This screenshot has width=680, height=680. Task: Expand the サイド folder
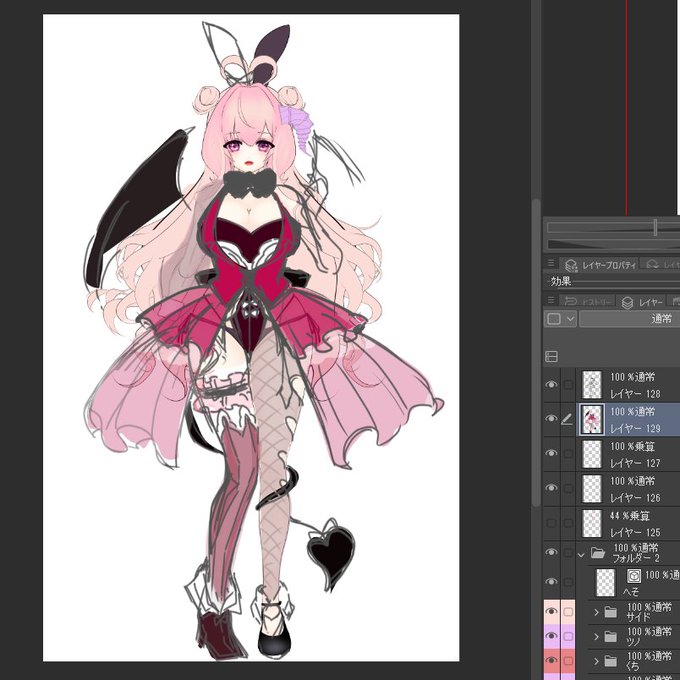(596, 612)
